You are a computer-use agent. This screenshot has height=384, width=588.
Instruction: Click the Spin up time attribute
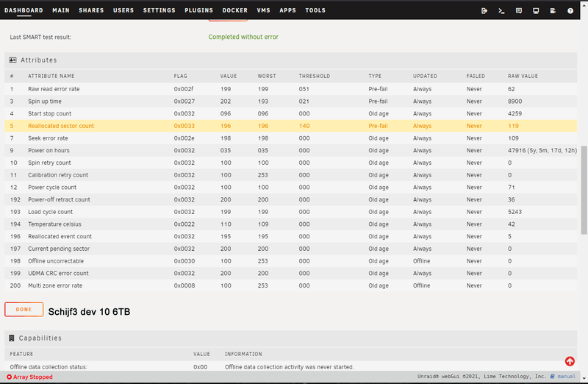(45, 102)
